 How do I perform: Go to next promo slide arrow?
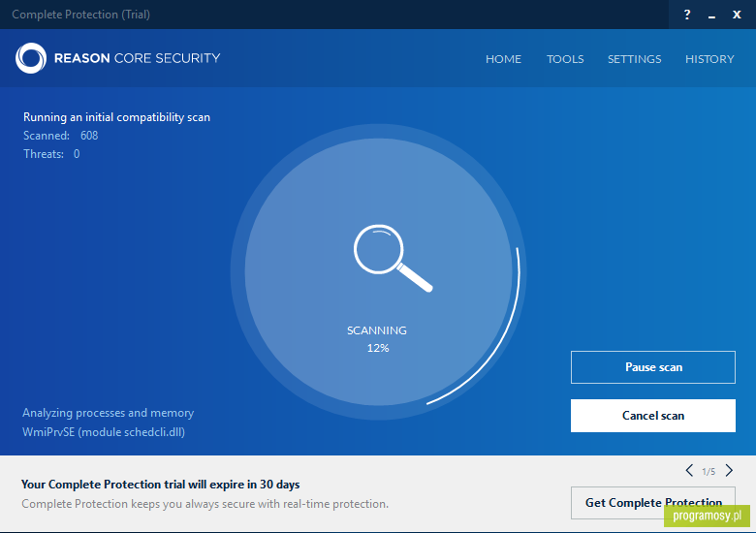tap(729, 470)
